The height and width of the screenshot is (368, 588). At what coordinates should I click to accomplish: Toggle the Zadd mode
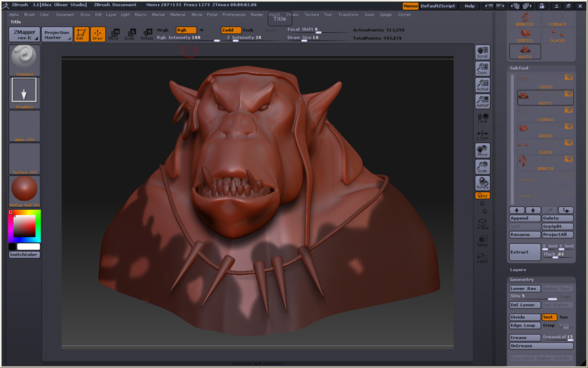coord(231,30)
